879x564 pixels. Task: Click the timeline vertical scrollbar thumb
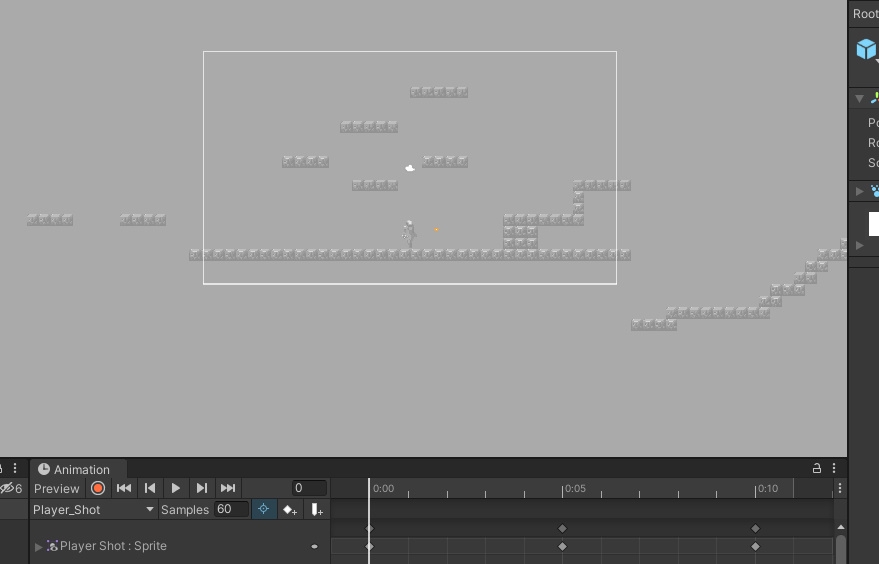pos(840,549)
